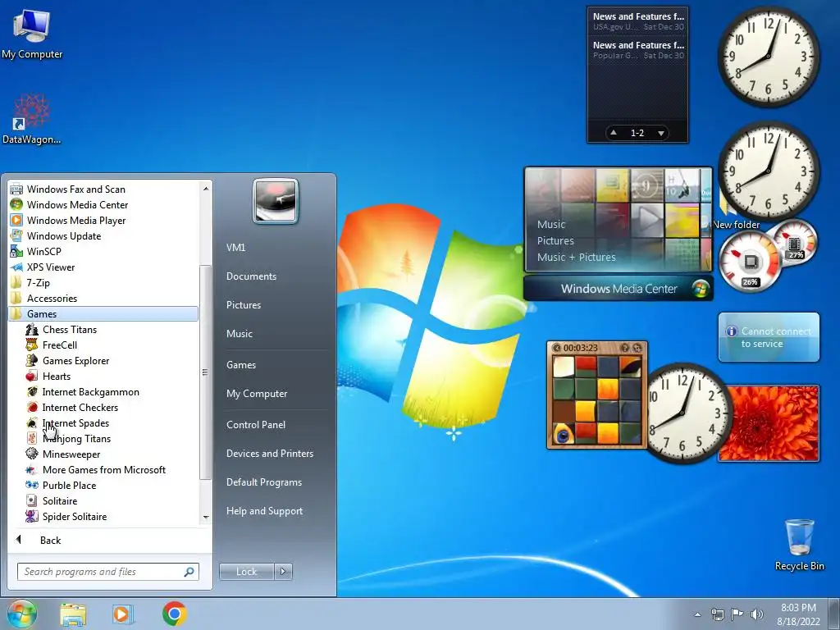Click the red flower slideshow gadget
This screenshot has width=840, height=630.
(769, 422)
